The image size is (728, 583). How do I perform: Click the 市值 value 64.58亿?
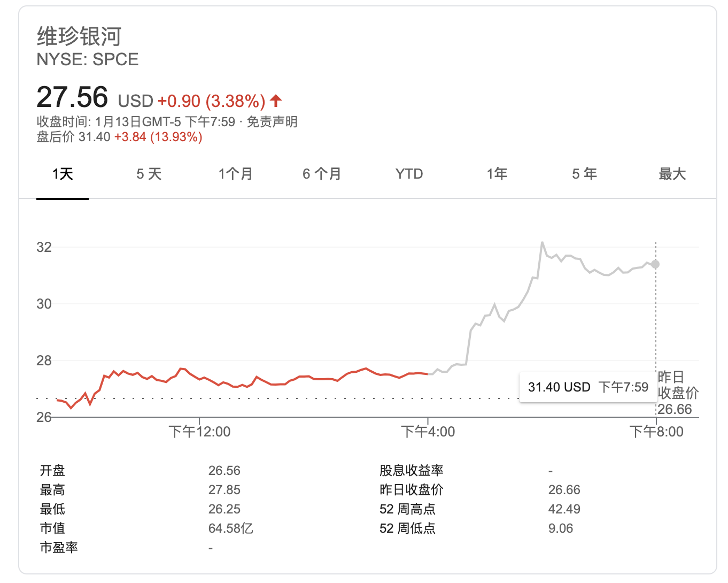click(x=230, y=528)
